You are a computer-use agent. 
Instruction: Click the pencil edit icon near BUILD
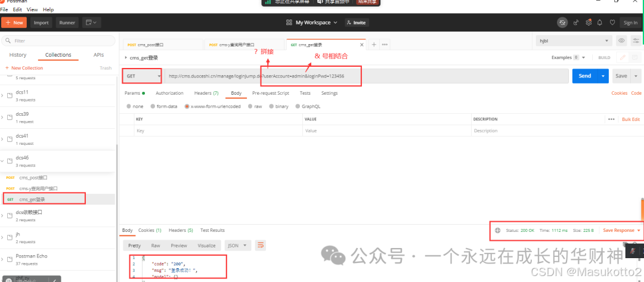[623, 57]
